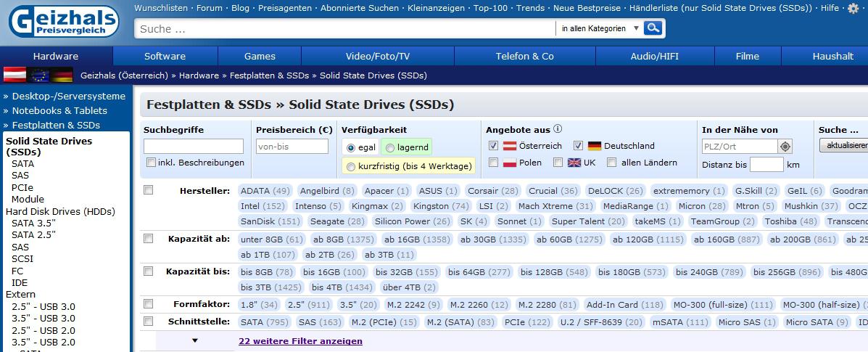Filter interface 'U.2 / SFF-8639 (20)'
The image size is (868, 352).
click(x=603, y=322)
